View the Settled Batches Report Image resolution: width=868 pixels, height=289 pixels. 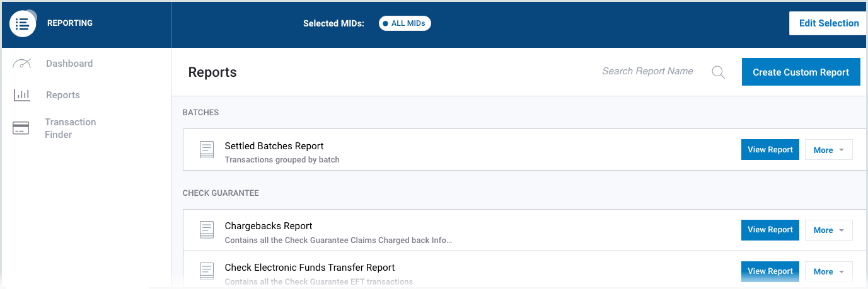click(770, 150)
